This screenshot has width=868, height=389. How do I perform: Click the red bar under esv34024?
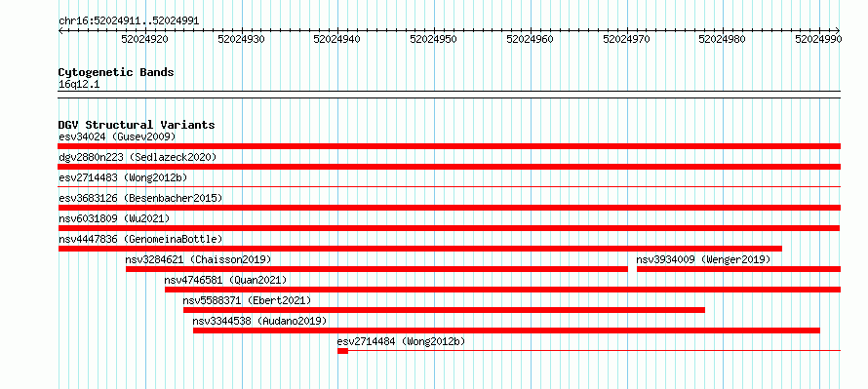click(450, 146)
